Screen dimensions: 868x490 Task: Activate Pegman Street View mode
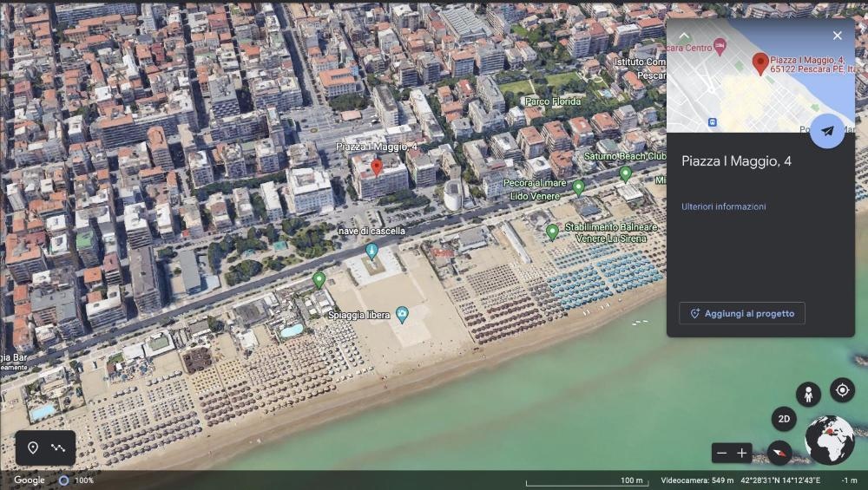[x=808, y=395]
